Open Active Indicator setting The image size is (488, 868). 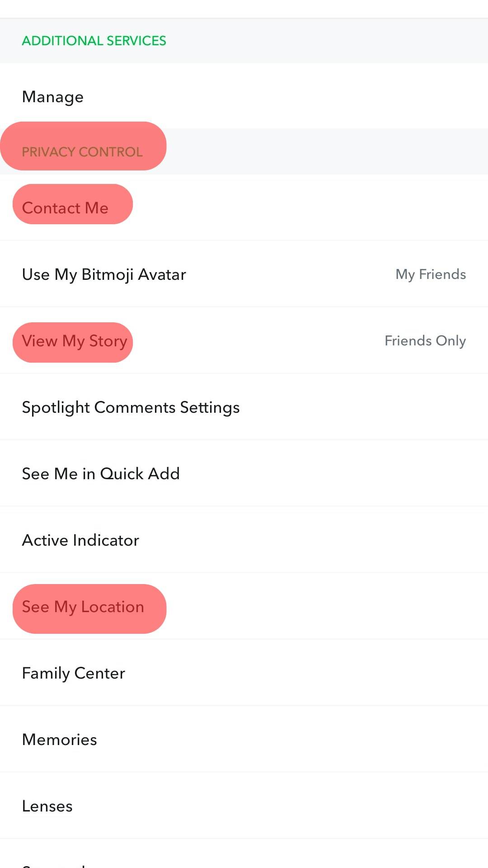(80, 540)
